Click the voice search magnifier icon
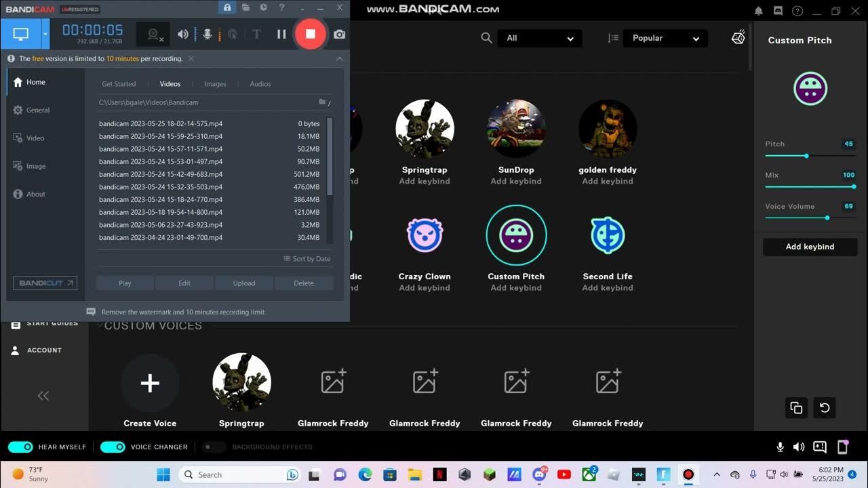The height and width of the screenshot is (488, 868). 486,38
